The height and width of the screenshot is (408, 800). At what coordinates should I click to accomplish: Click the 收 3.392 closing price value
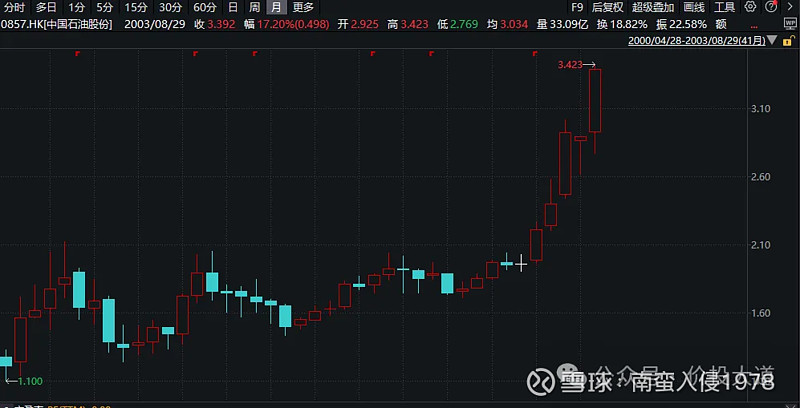(x=215, y=24)
